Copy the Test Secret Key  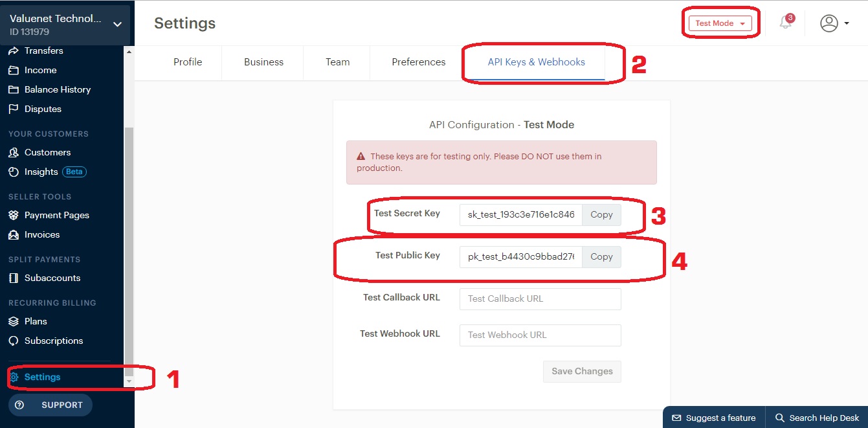601,214
